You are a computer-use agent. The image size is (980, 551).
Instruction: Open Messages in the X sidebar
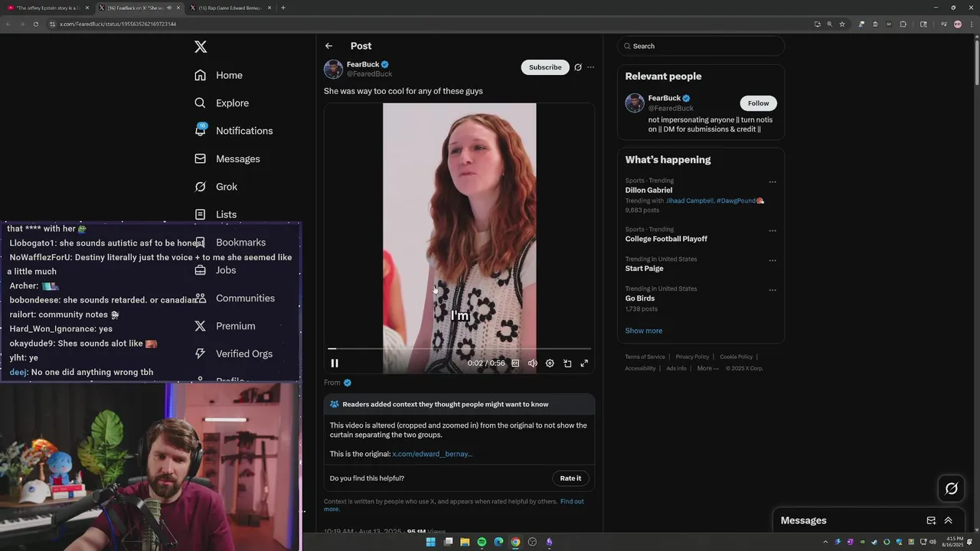coord(227,159)
